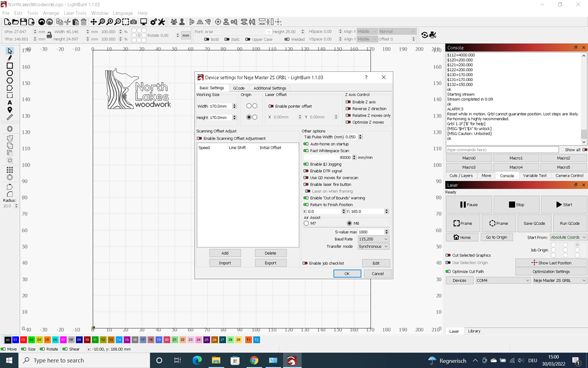Select the Draw Lines pencil tool
This screenshot has width=588, height=368.
(x=10, y=58)
